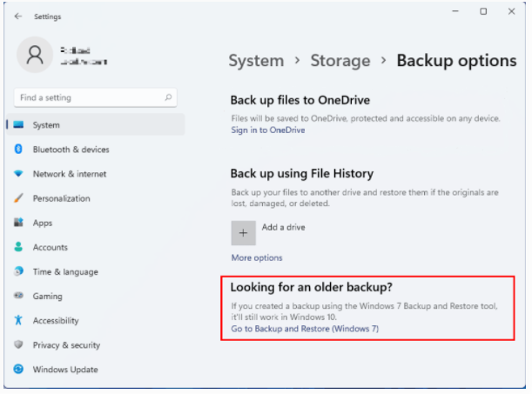Select the Time & language globe icon
This screenshot has height=394, width=532.
(18, 271)
